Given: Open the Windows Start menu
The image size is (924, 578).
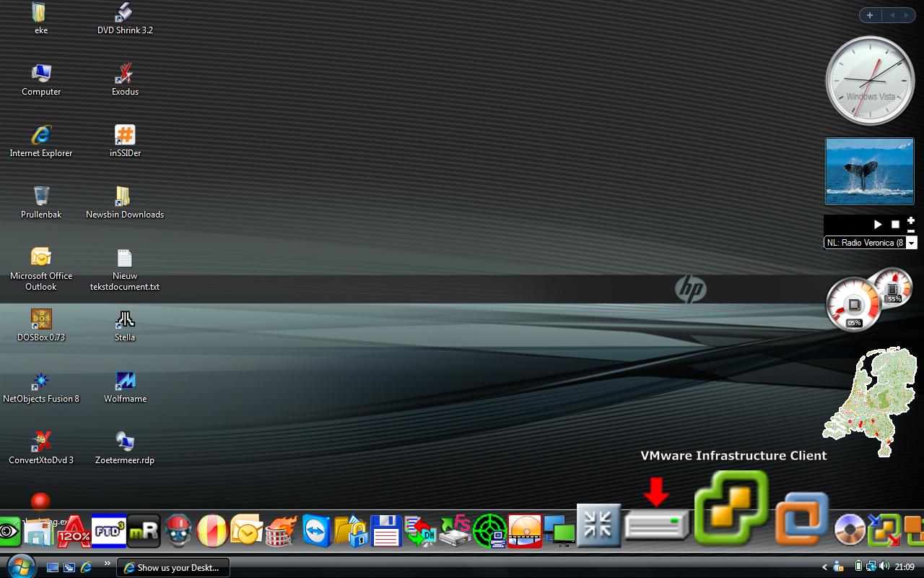Looking at the screenshot, I should pyautogui.click(x=19, y=565).
